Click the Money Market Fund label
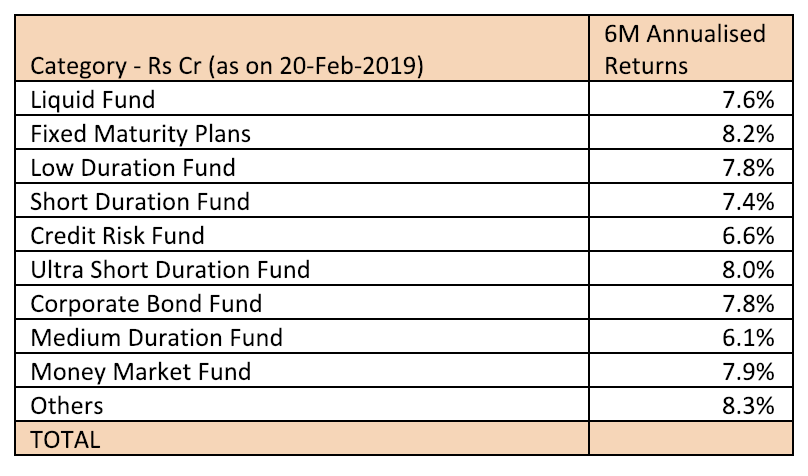The height and width of the screenshot is (476, 808). pyautogui.click(x=141, y=371)
